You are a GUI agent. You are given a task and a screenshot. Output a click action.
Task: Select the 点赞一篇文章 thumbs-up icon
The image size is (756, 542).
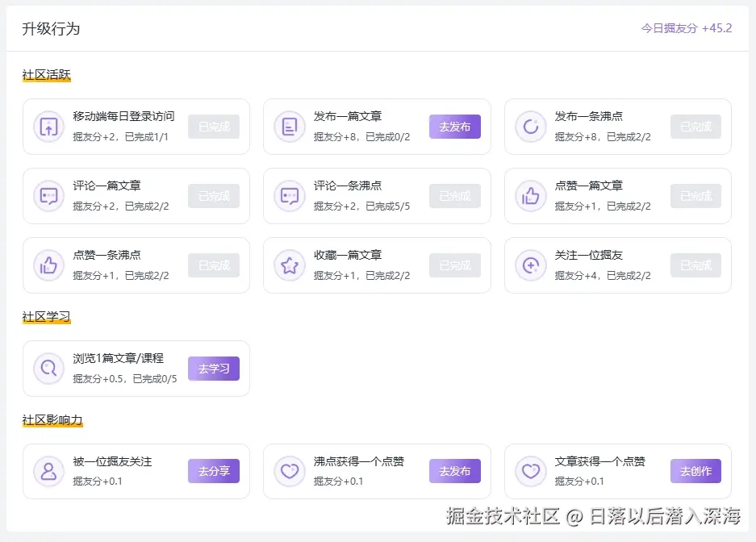click(531, 196)
